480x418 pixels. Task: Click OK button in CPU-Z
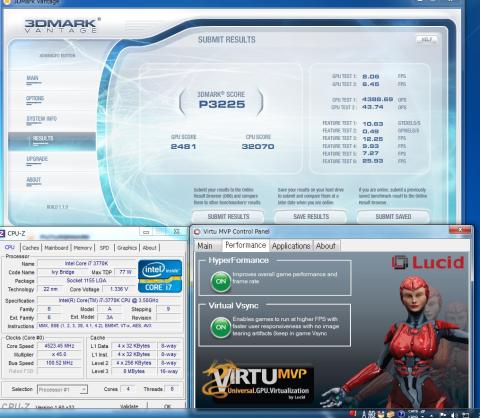click(x=167, y=406)
